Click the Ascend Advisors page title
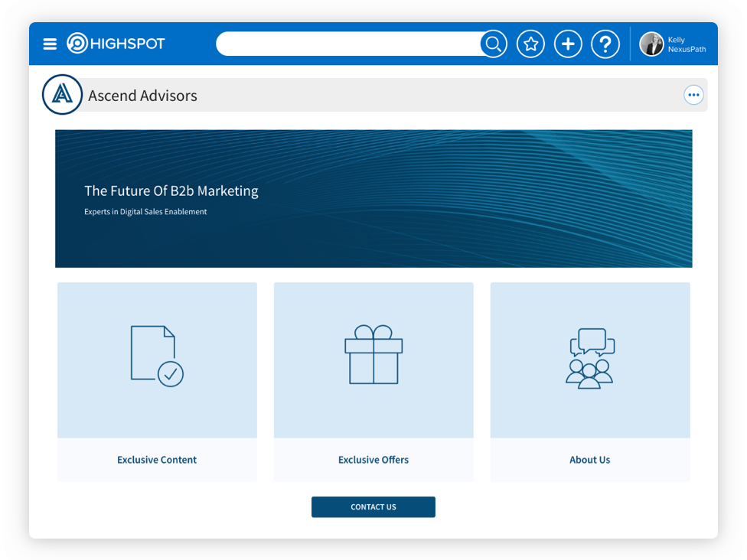 (142, 96)
